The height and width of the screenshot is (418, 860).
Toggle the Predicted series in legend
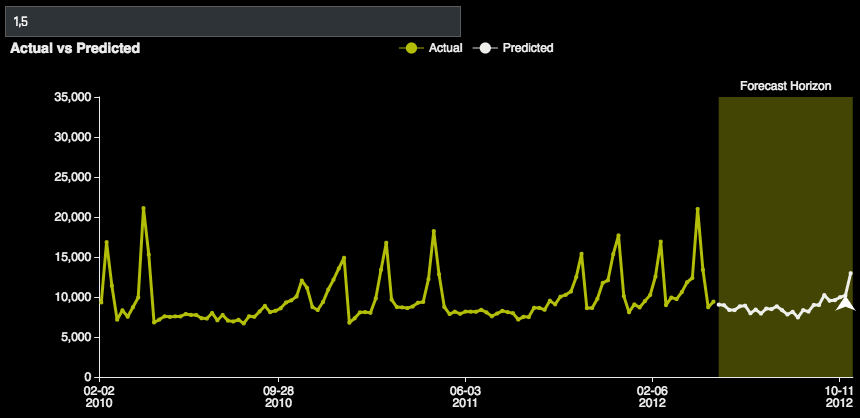pyautogui.click(x=513, y=48)
